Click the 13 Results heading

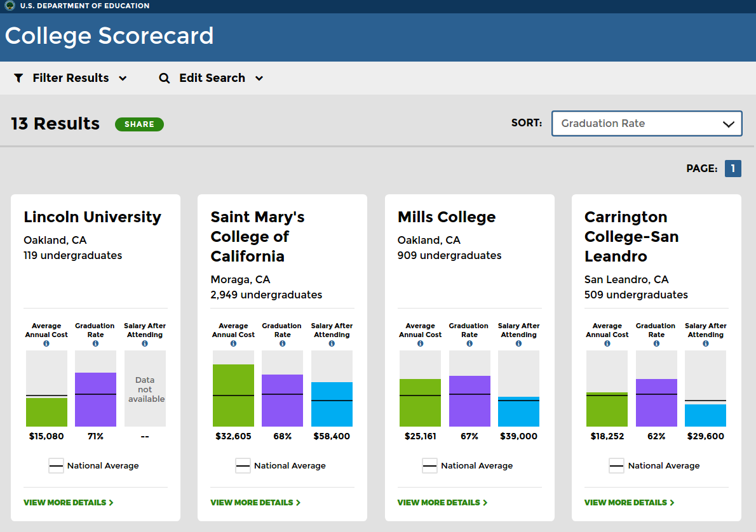pos(55,124)
